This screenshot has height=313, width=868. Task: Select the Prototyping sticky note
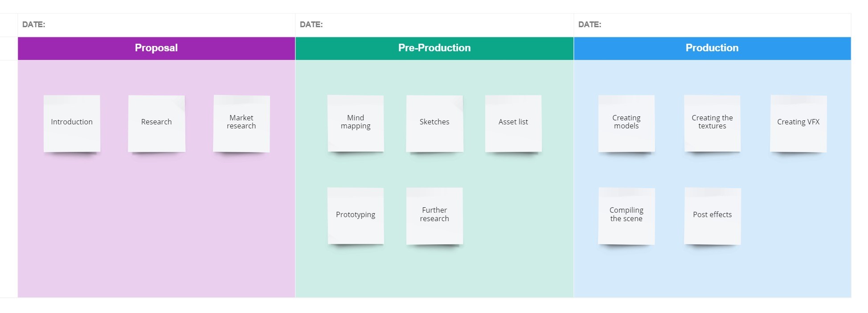click(x=356, y=216)
